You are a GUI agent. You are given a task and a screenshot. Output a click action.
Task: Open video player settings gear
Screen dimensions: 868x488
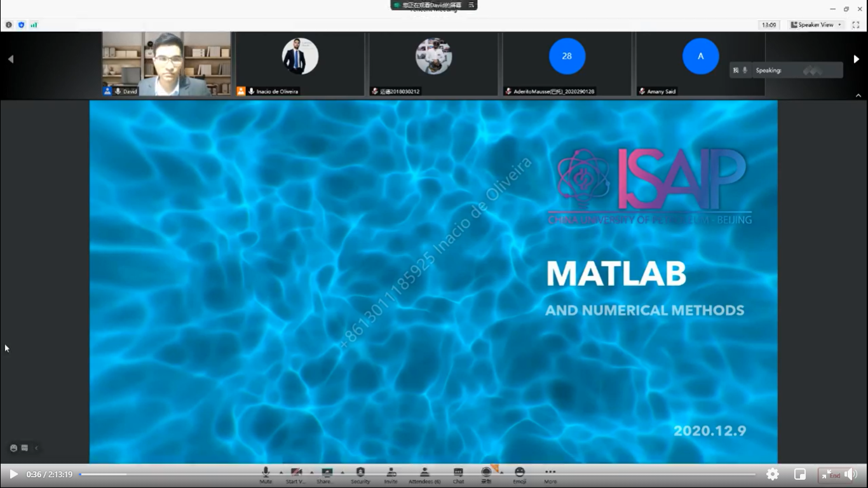773,474
